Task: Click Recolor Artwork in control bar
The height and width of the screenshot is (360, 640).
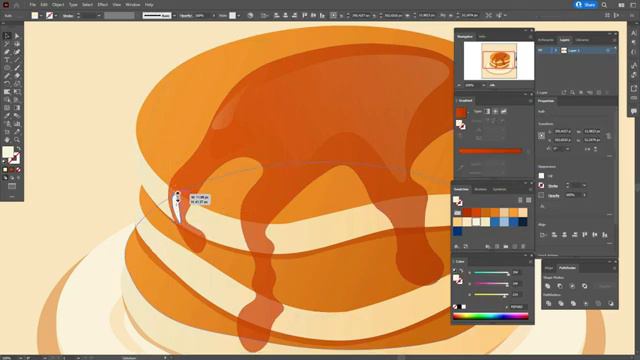Action: tap(250, 16)
